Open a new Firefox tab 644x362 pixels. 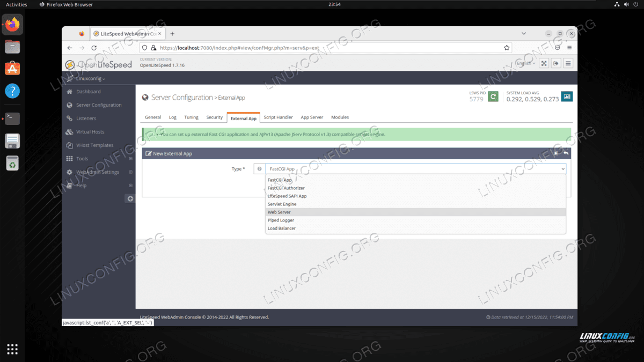coord(172,33)
